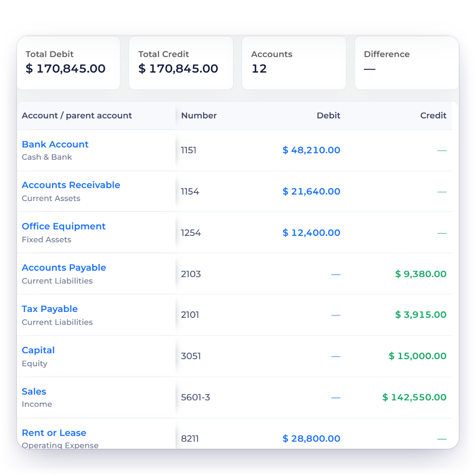Screen dimensions: 476x476
Task: Open the Accounts Receivable account link
Action: [x=71, y=185]
